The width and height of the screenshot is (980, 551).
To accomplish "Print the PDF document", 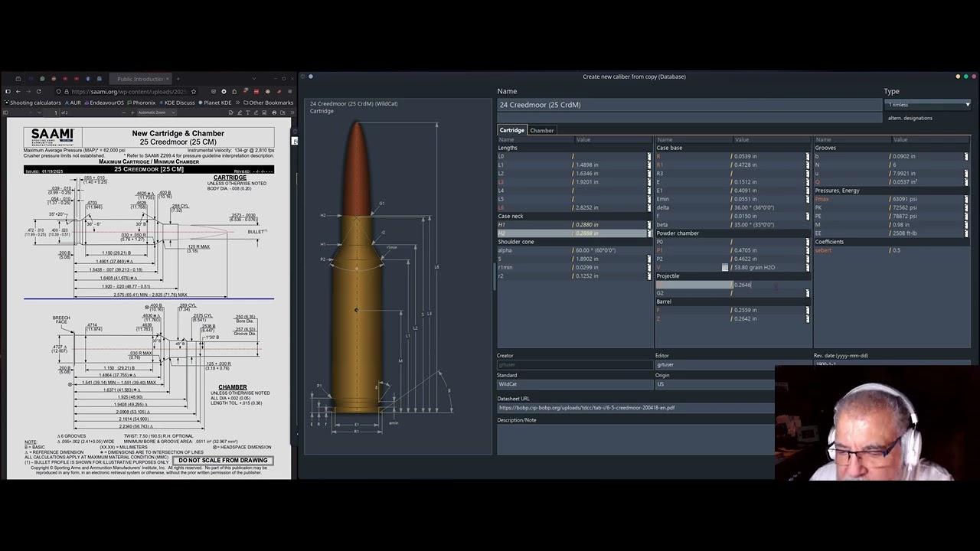I will 274,112.
